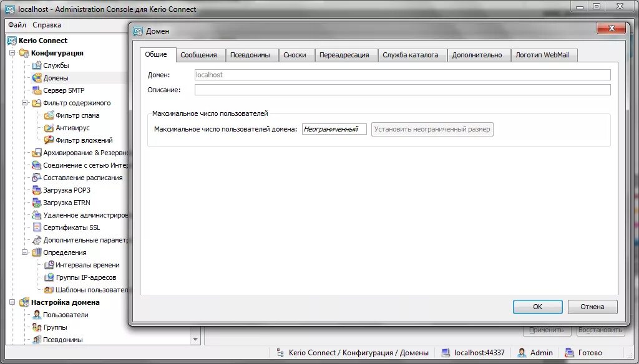Click the Соединение с сетью Интернет icon

click(37, 165)
